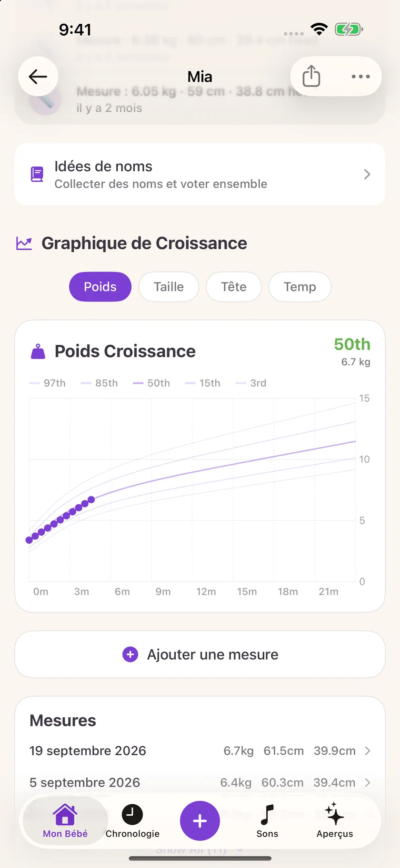Switch chart to Taille
This screenshot has width=400, height=868.
click(169, 287)
